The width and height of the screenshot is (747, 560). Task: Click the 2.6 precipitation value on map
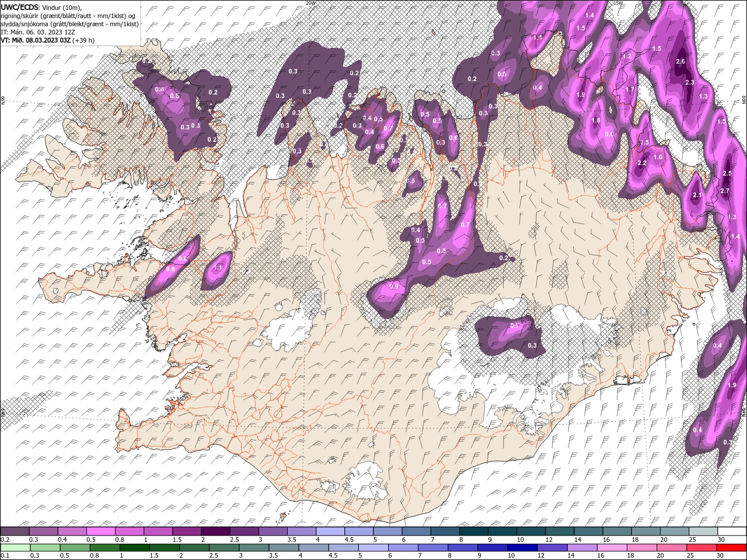pyautogui.click(x=680, y=61)
